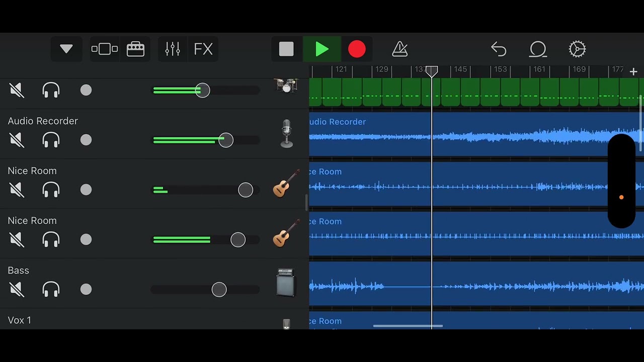644x362 pixels.
Task: Click the Bass track volume knob
Action: point(219,289)
